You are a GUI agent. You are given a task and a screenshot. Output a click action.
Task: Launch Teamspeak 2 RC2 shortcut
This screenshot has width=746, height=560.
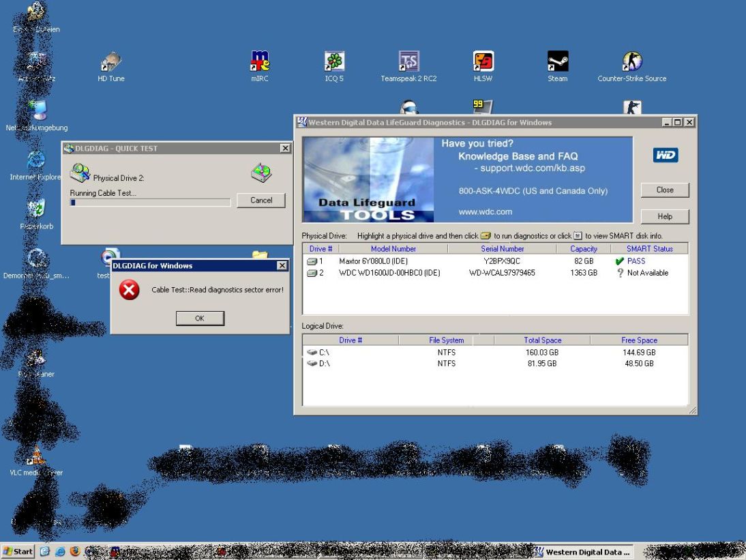click(408, 67)
